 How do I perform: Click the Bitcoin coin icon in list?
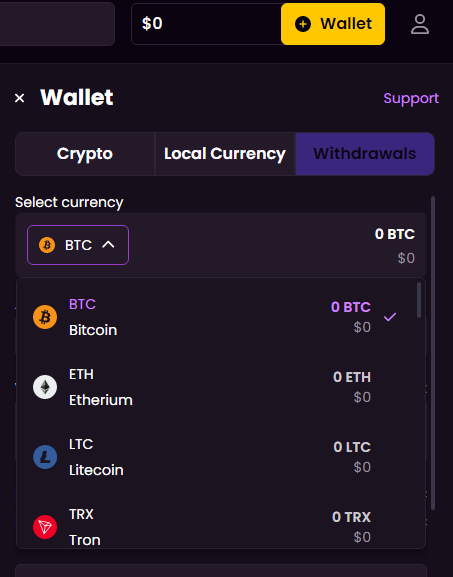click(x=45, y=317)
